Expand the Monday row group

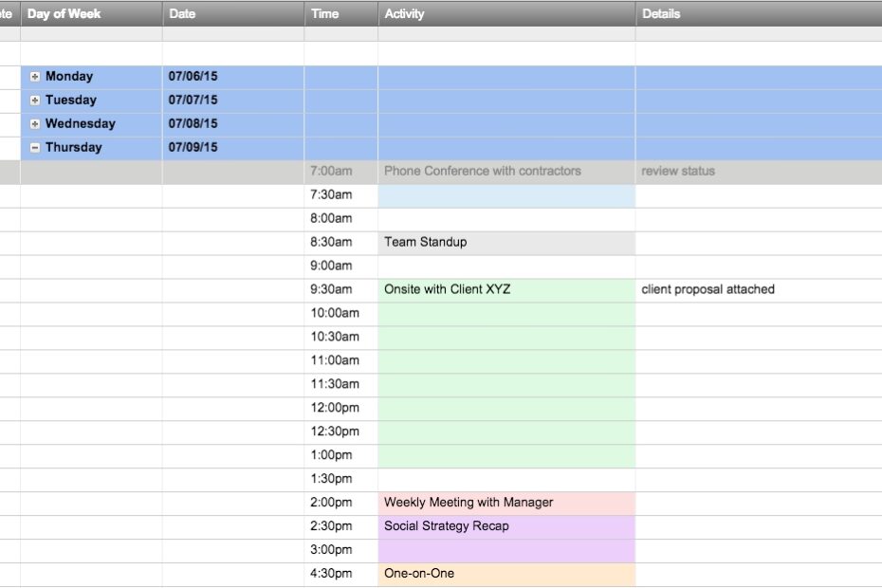tap(33, 76)
